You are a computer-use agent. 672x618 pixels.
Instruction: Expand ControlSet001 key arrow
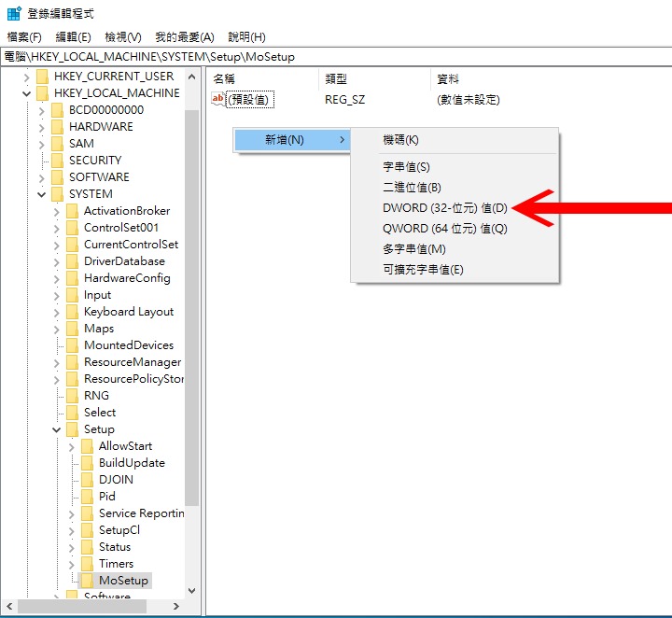[57, 228]
